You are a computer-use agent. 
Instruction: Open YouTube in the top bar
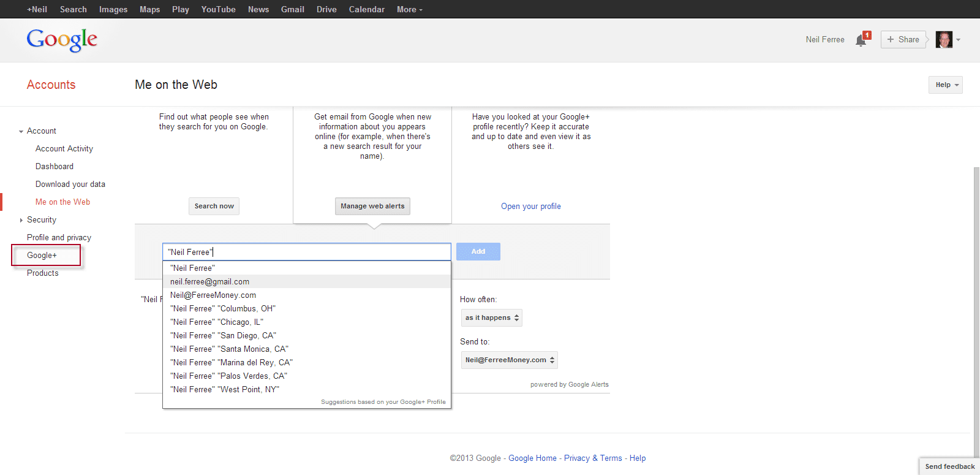click(x=219, y=9)
